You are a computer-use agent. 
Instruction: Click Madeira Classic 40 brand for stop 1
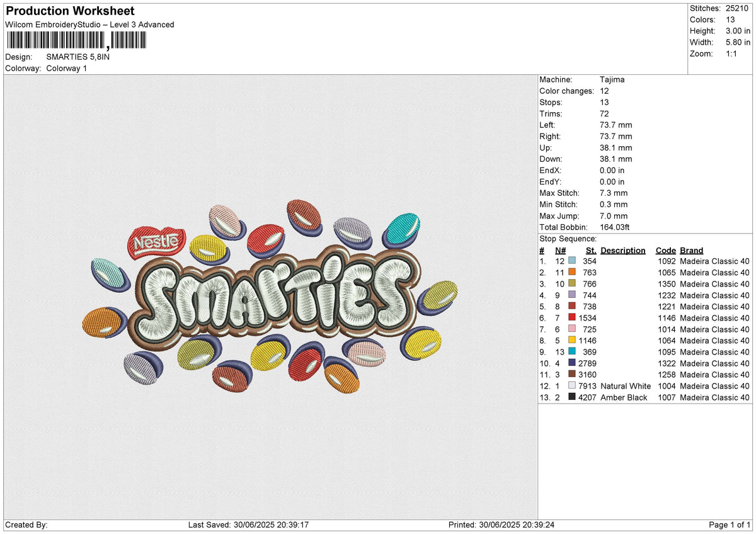click(x=715, y=261)
